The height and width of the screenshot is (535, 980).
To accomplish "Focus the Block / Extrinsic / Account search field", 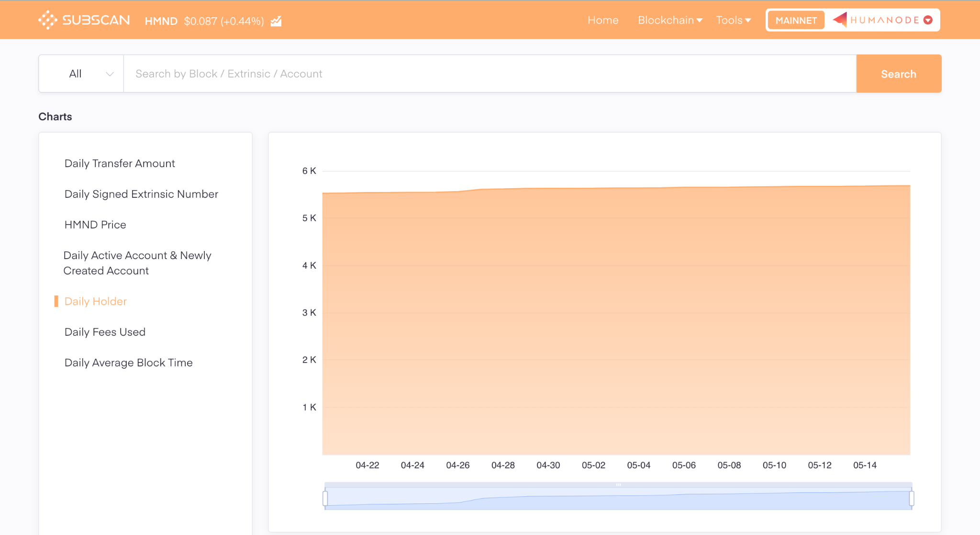I will pyautogui.click(x=490, y=74).
